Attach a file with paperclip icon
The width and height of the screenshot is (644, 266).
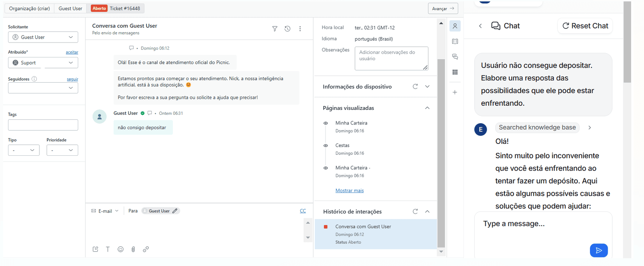[133, 249]
